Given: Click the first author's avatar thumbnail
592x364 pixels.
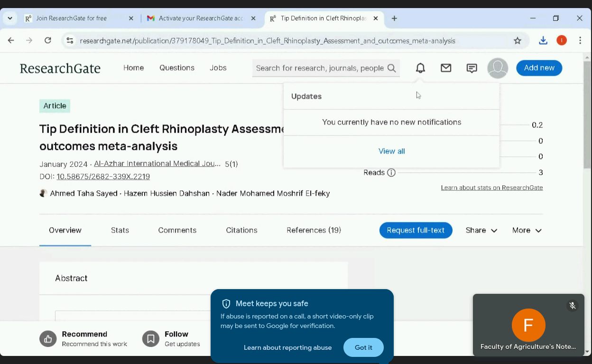Looking at the screenshot, I should coord(43,193).
